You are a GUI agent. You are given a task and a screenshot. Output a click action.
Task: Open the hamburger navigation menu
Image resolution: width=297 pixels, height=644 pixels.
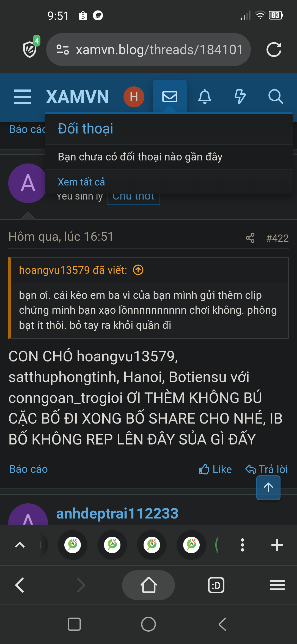pos(23,97)
